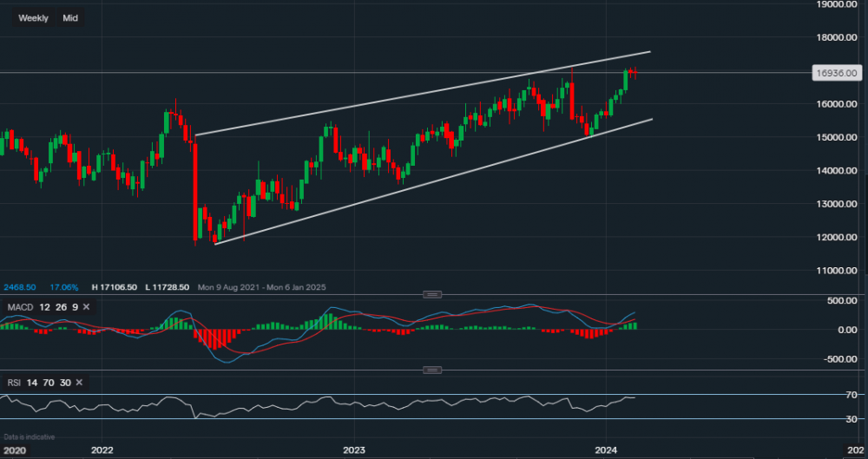
Task: Remove the RSI indicator with its X
Action: click(79, 383)
